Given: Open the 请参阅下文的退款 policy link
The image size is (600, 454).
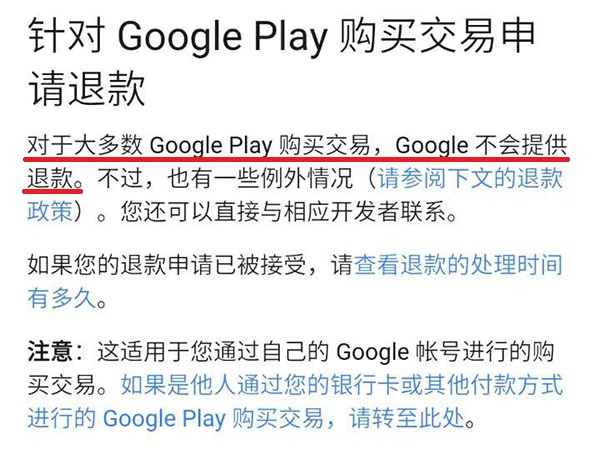Looking at the screenshot, I should point(470,178).
